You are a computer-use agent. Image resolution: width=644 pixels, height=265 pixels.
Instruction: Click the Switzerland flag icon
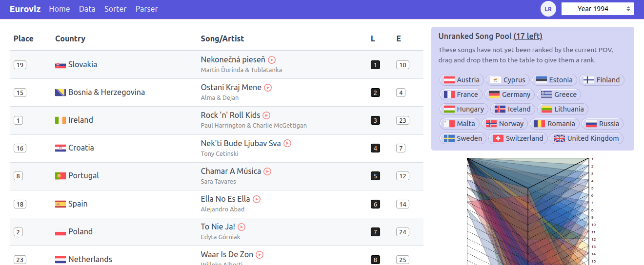coord(498,138)
